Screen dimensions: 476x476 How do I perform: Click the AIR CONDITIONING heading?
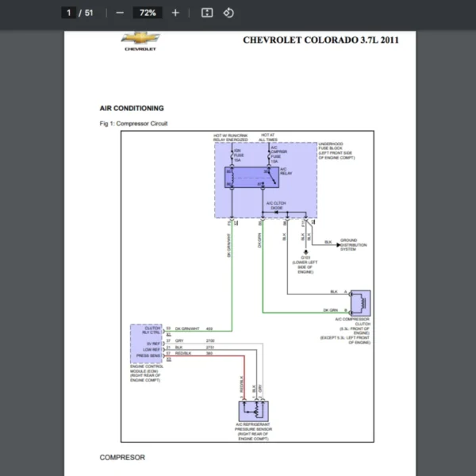(132, 108)
